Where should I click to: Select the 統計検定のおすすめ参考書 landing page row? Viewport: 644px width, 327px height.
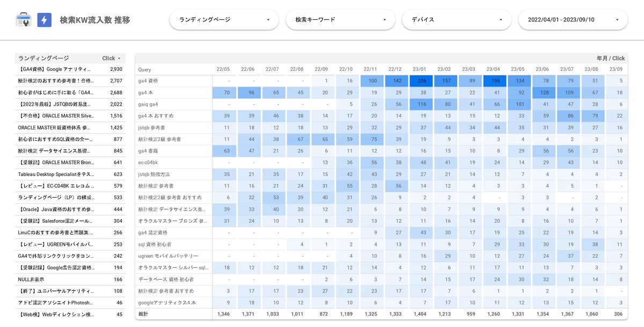(70, 81)
